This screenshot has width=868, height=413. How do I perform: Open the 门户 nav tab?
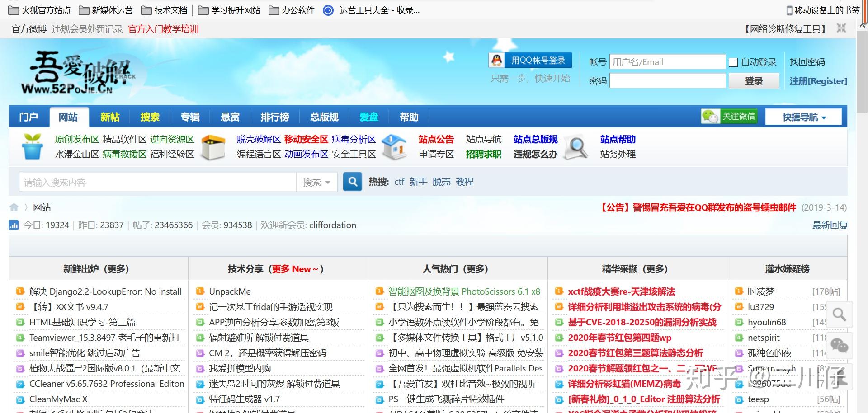[x=28, y=117]
